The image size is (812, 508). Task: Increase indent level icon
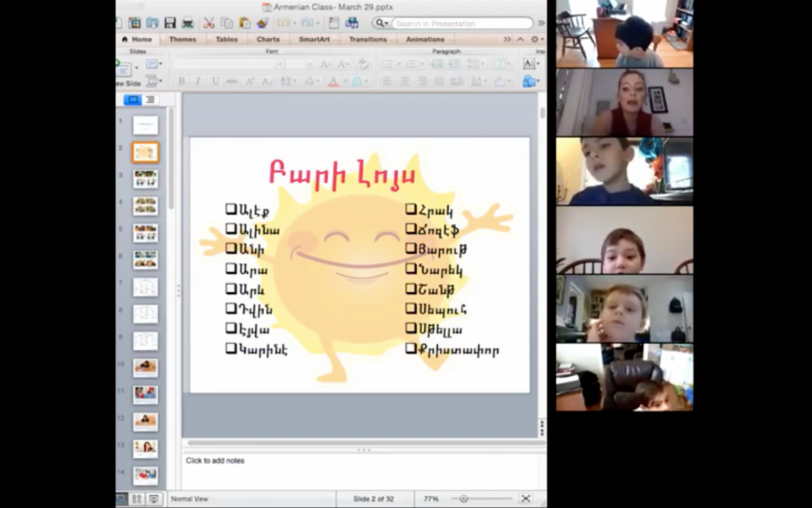click(x=455, y=64)
